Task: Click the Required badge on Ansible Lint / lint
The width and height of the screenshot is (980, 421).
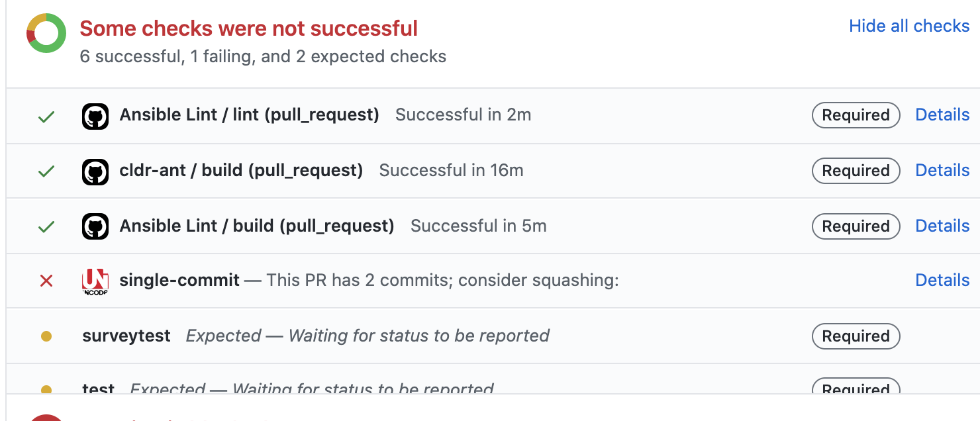Action: pos(856,115)
